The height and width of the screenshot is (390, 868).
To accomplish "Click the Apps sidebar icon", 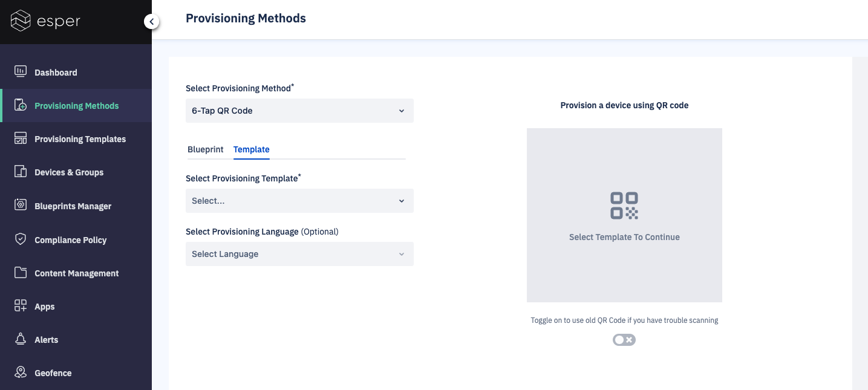I will [x=20, y=306].
